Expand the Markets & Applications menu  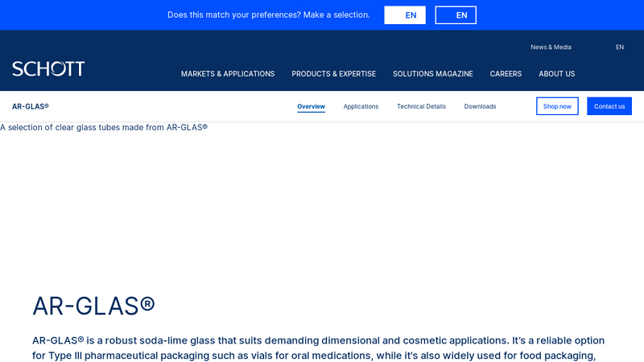pos(228,74)
